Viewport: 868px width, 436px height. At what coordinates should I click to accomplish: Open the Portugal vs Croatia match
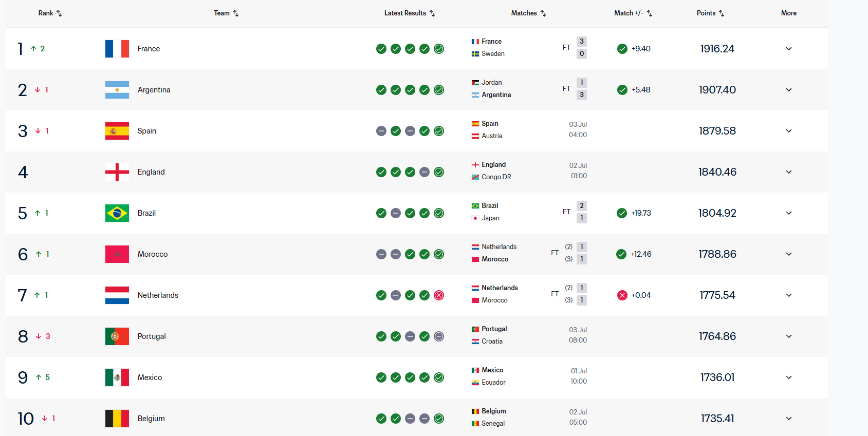529,335
